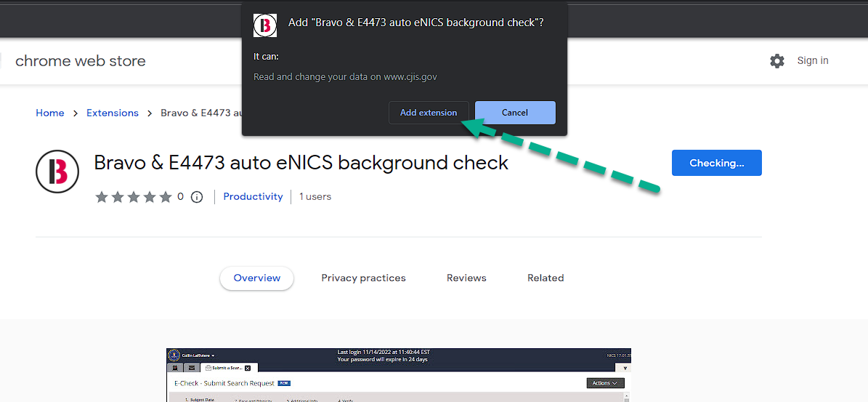Open the Related tab
868x402 pixels.
pos(545,278)
